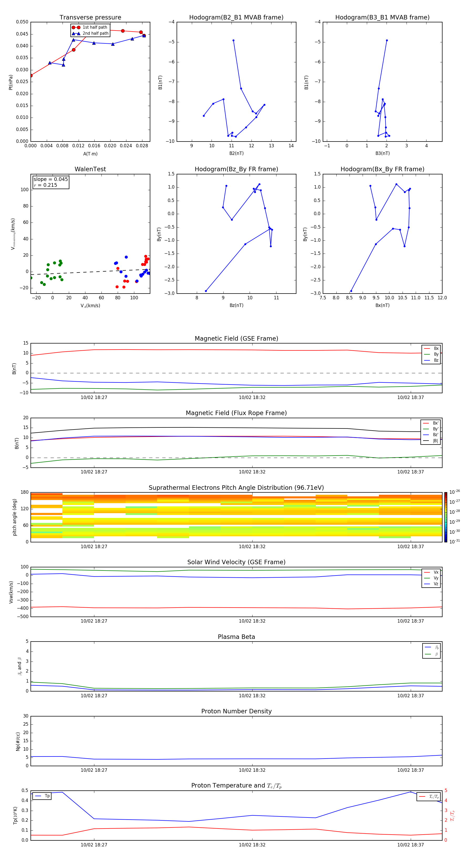Click the '10/02 18:32' tick under GSE magnetic field
This screenshot has height=868, width=473.
(252, 397)
